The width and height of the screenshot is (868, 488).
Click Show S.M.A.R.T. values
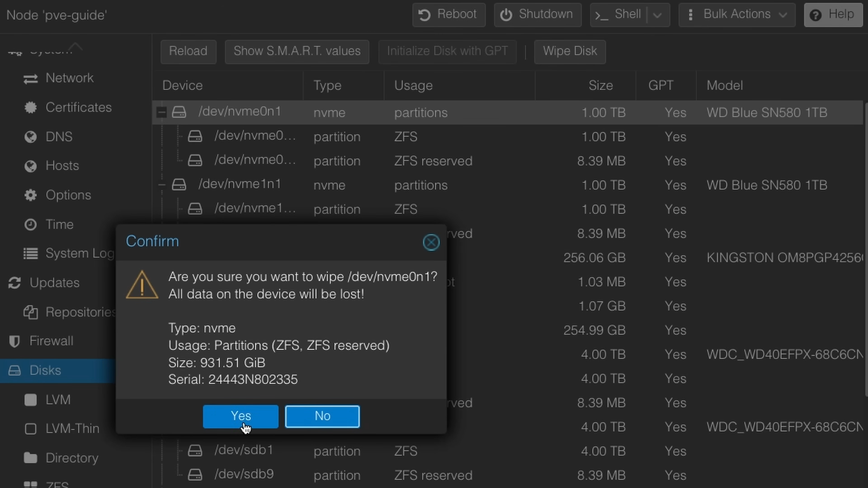tap(297, 52)
